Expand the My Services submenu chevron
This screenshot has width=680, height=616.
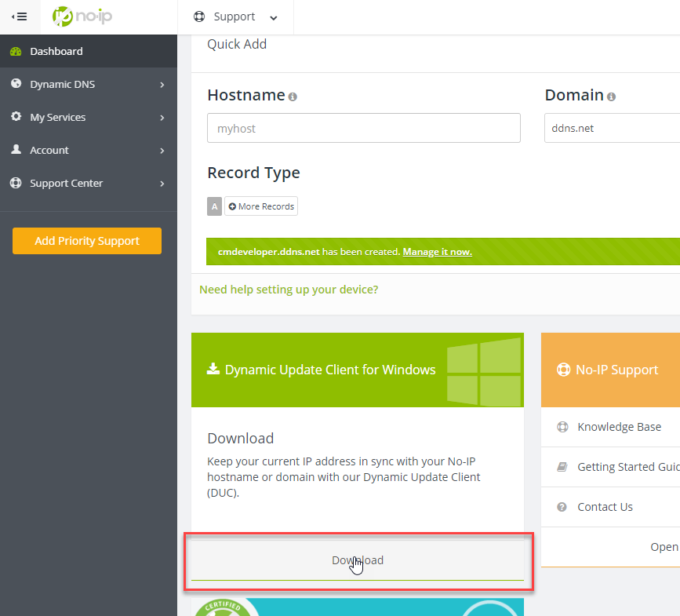pos(162,118)
